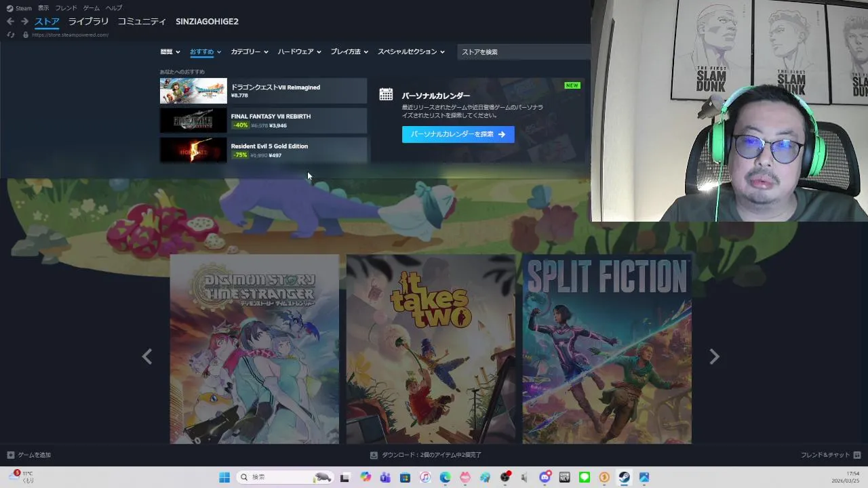This screenshot has height=488, width=868.
Task: Click the taskbar 検索 search box
Action: (x=285, y=477)
